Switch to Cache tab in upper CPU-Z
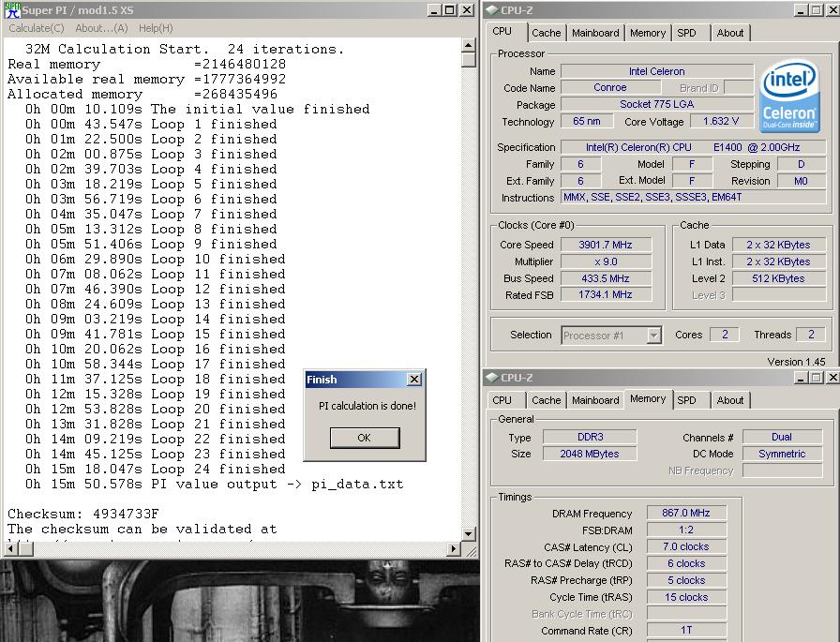The image size is (840, 642). 546,33
